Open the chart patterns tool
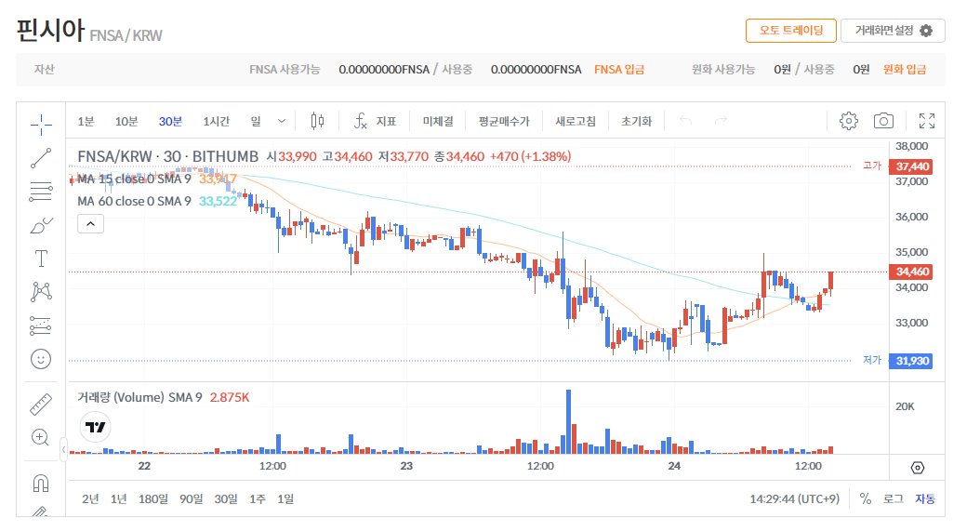The height and width of the screenshot is (531, 980). [x=41, y=292]
